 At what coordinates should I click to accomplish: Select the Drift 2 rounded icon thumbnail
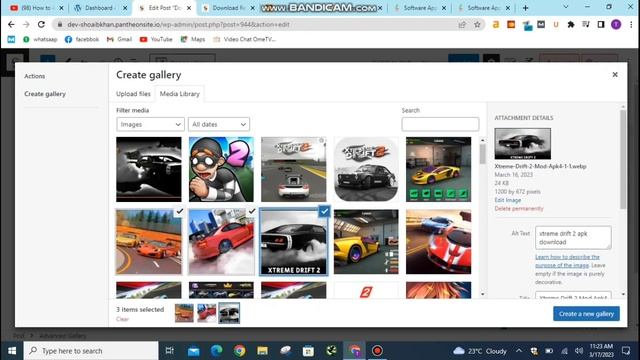(366, 169)
